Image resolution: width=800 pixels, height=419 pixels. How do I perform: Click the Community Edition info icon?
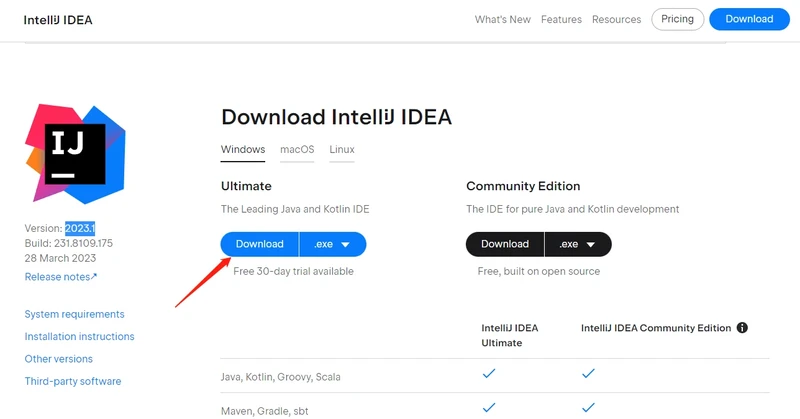[x=742, y=328]
